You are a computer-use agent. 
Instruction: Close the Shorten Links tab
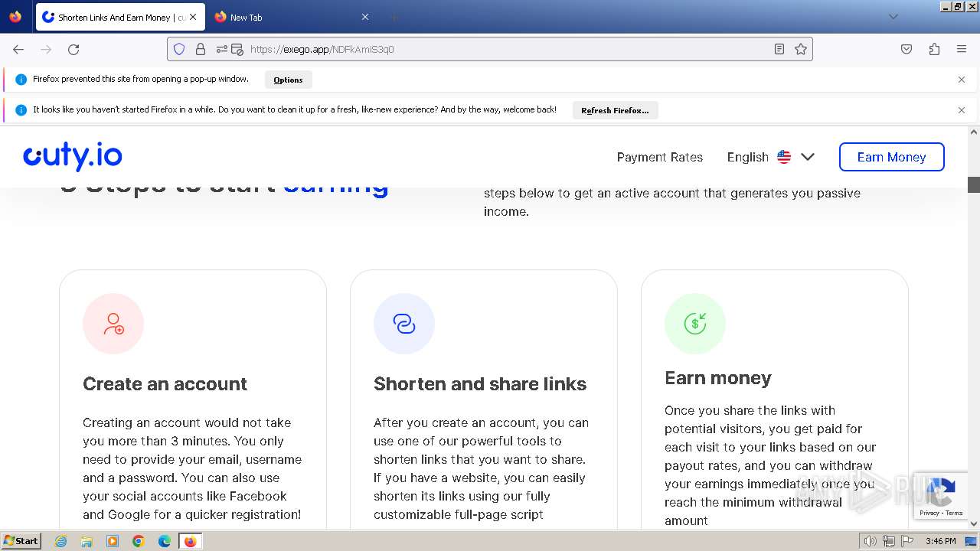(x=193, y=17)
